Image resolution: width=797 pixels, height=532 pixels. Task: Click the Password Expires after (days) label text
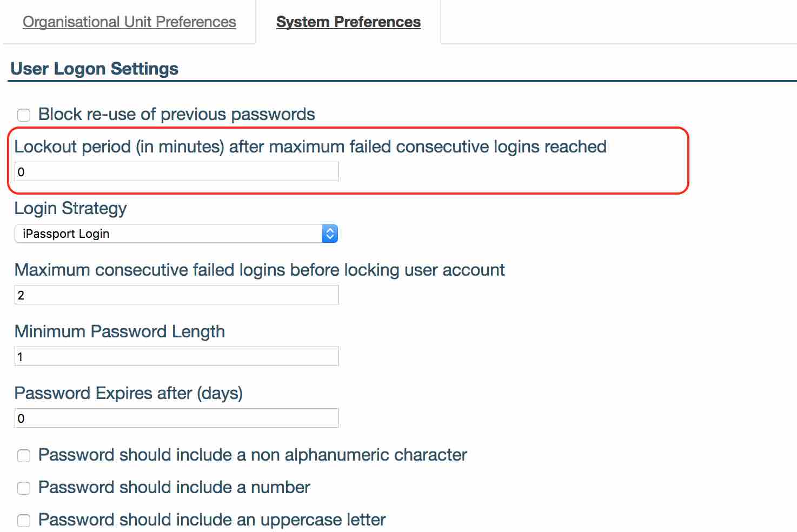(129, 393)
